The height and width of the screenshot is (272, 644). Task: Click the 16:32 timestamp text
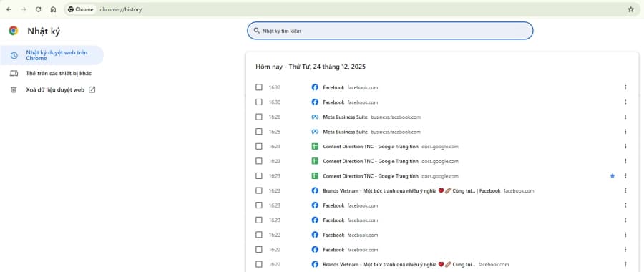click(x=275, y=87)
